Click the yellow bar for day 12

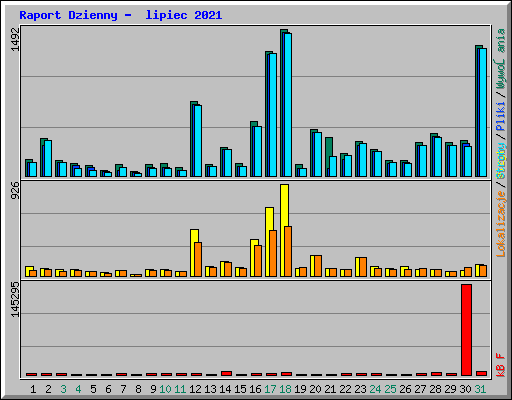(194, 253)
